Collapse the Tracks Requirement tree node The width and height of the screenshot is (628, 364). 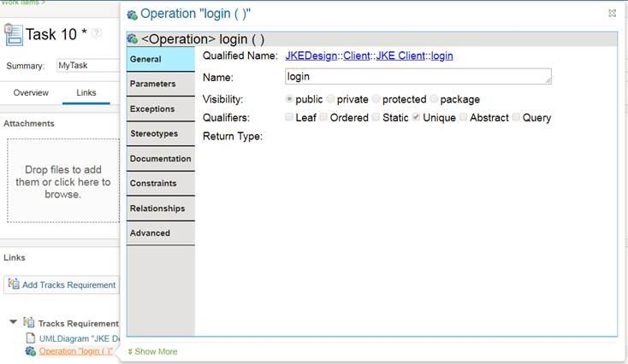click(x=13, y=323)
